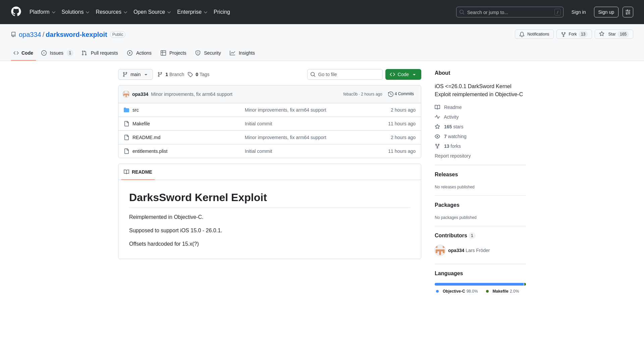Click the Pricing menu item
The height and width of the screenshot is (362, 644).
(222, 12)
